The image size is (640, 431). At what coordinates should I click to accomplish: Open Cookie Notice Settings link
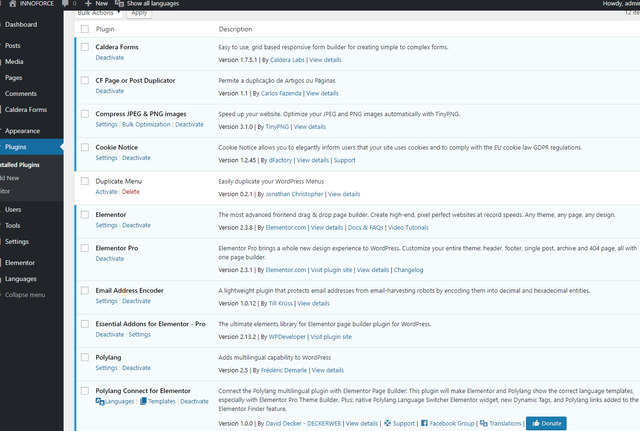click(107, 158)
